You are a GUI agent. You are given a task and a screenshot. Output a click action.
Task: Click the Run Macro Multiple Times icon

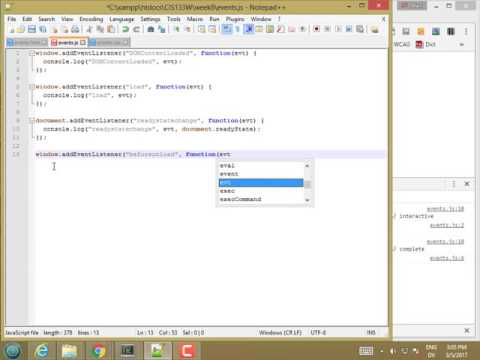pyautogui.click(x=349, y=30)
